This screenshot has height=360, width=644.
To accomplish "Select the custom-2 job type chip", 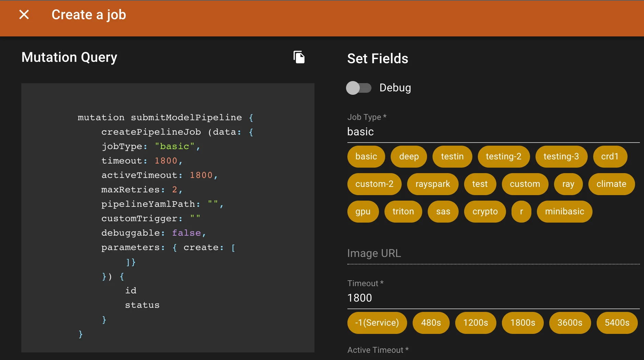I will pyautogui.click(x=374, y=184).
